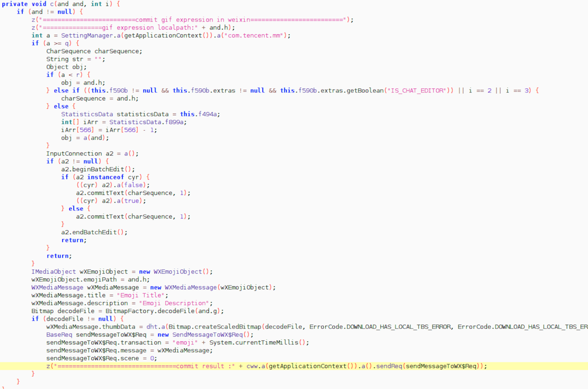The width and height of the screenshot is (588, 389).
Task: Click the 'int[] iArr = StatisticsData.f899a;' line
Action: point(124,122)
